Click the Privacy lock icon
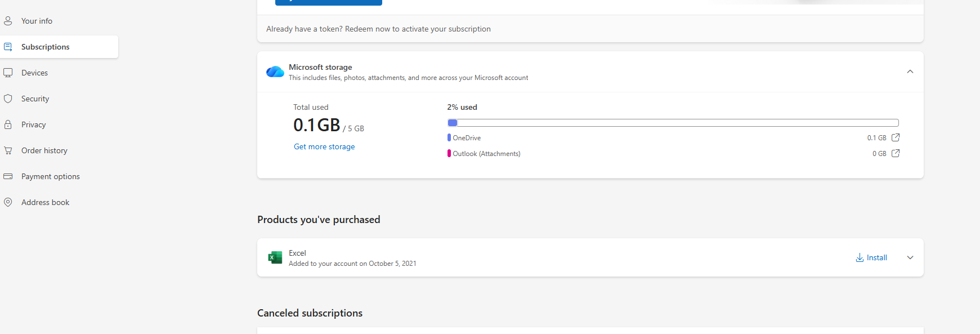The height and width of the screenshot is (334, 980). click(x=8, y=124)
